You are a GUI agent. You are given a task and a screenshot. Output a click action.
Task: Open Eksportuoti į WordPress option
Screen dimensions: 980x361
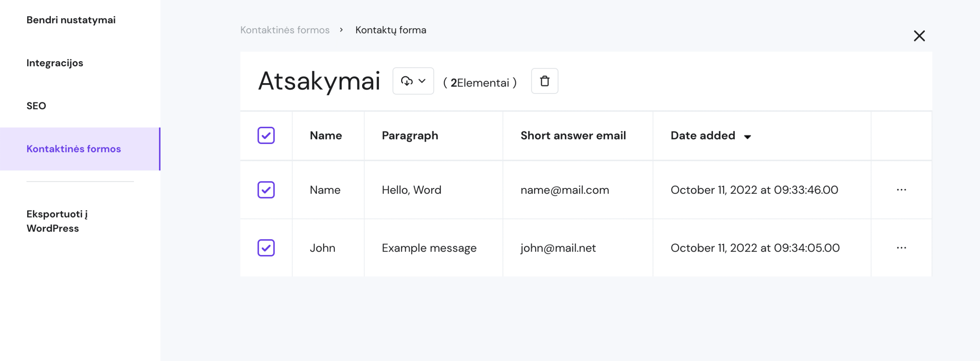click(x=57, y=221)
